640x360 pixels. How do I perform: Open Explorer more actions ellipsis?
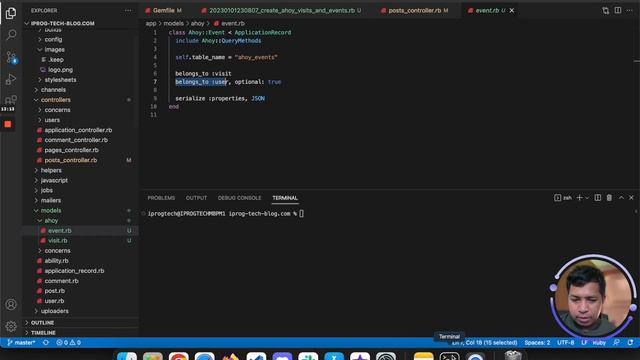(x=128, y=11)
